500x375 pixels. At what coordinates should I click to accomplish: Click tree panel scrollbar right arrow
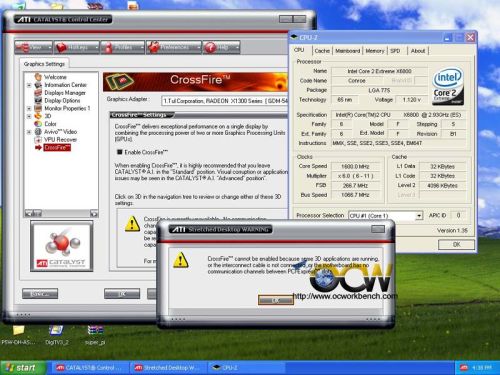[x=94, y=213]
